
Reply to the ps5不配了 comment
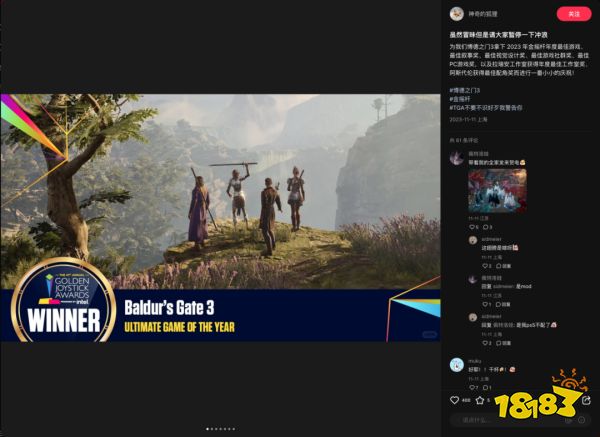point(503,343)
